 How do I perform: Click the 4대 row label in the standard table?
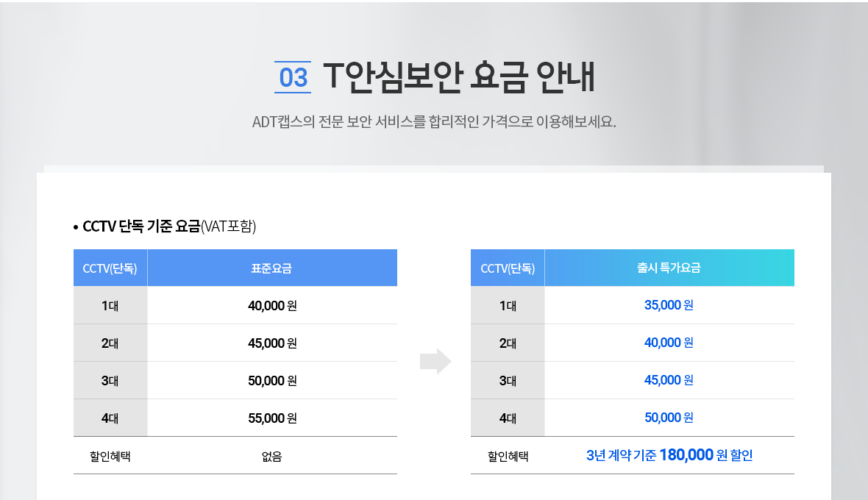coord(110,418)
